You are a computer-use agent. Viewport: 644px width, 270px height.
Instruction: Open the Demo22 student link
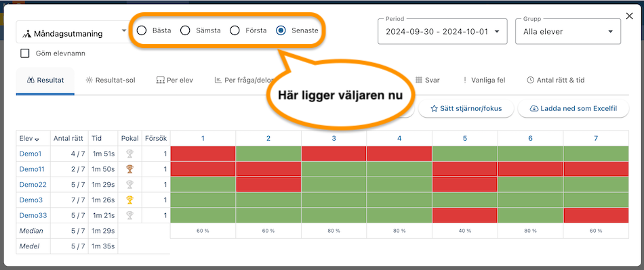click(33, 184)
